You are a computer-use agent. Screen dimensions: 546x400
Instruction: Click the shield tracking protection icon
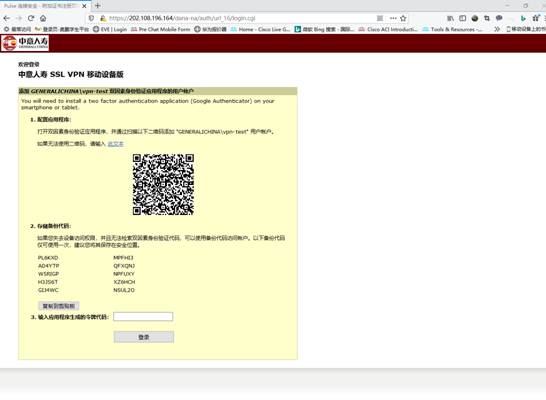click(x=91, y=18)
